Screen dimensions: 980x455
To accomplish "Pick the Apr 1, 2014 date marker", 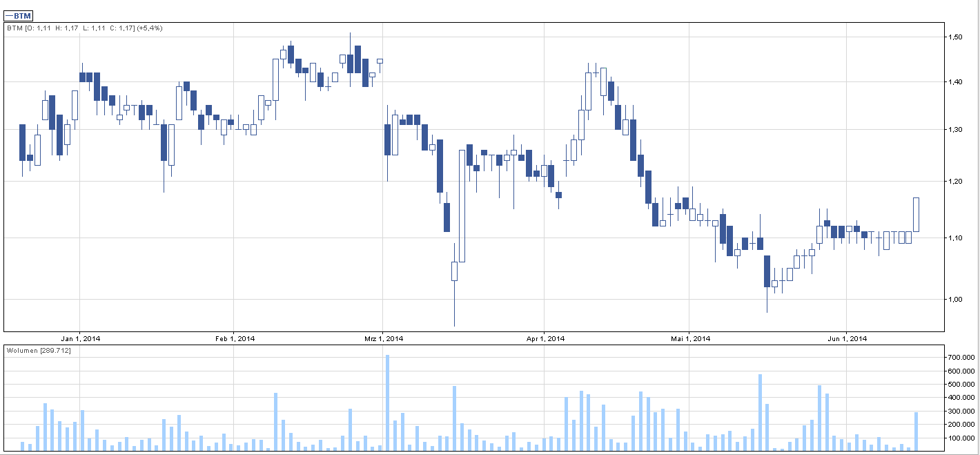I will click(545, 338).
